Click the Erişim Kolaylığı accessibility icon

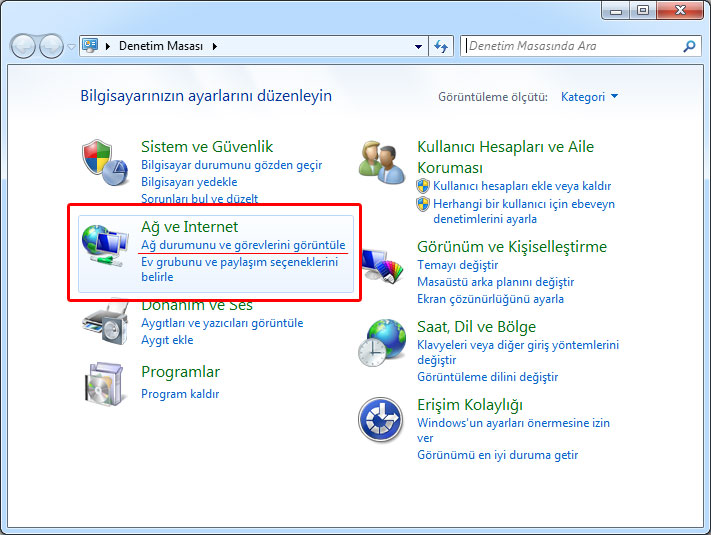[x=382, y=420]
